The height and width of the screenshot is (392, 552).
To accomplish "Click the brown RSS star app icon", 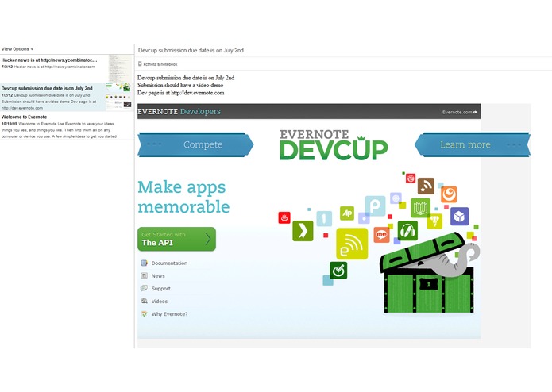I will [426, 186].
